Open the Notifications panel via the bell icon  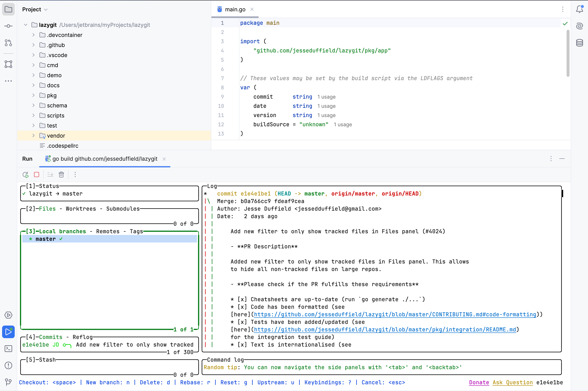coord(579,9)
